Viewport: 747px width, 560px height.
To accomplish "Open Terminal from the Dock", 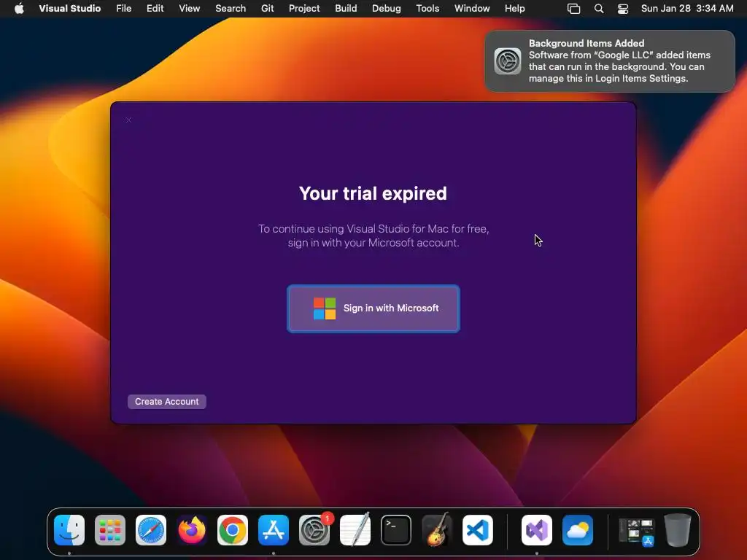I will click(x=396, y=530).
